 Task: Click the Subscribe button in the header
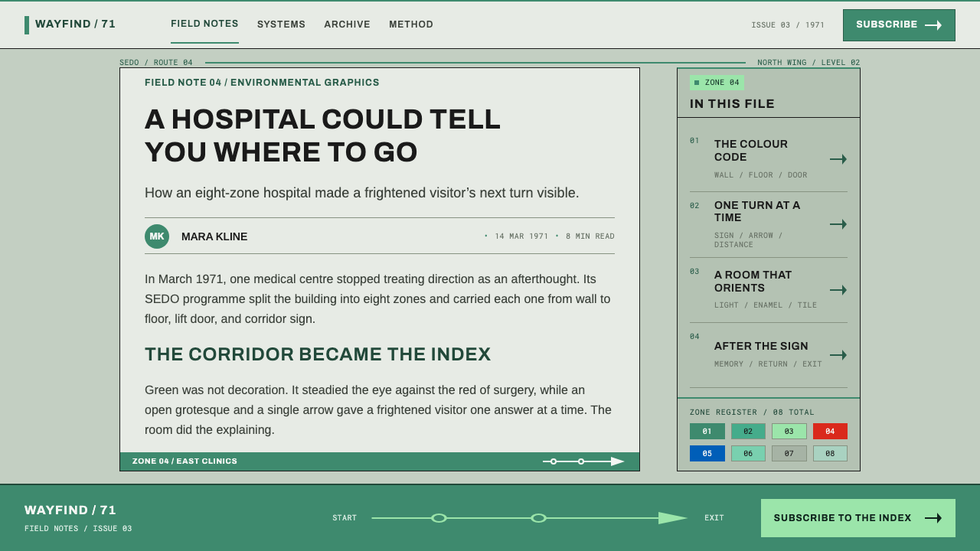(x=899, y=25)
